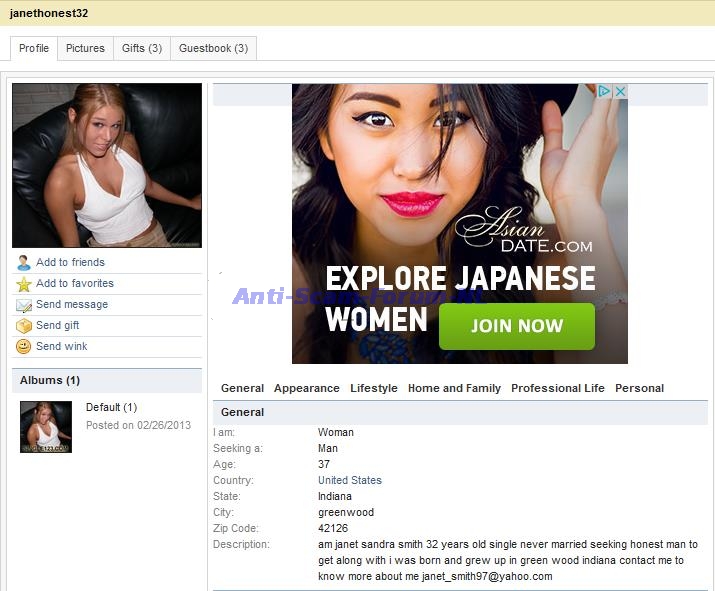Screen dimensions: 715x591
Task: Click the Add to friends link
Action: (70, 263)
